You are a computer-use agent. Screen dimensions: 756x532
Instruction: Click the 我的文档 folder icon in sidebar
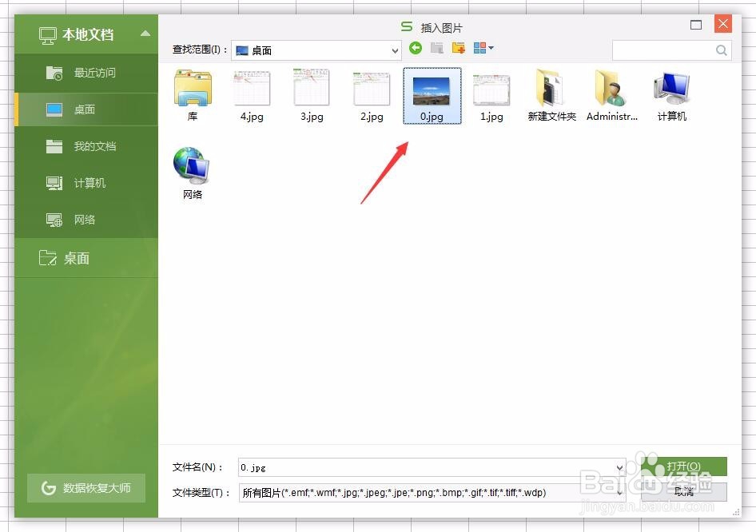(x=54, y=146)
